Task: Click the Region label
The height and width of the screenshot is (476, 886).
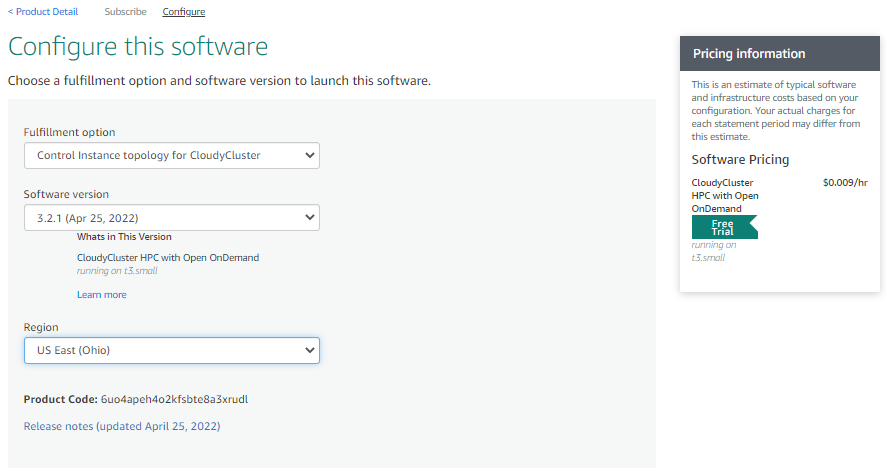Action: pos(41,327)
